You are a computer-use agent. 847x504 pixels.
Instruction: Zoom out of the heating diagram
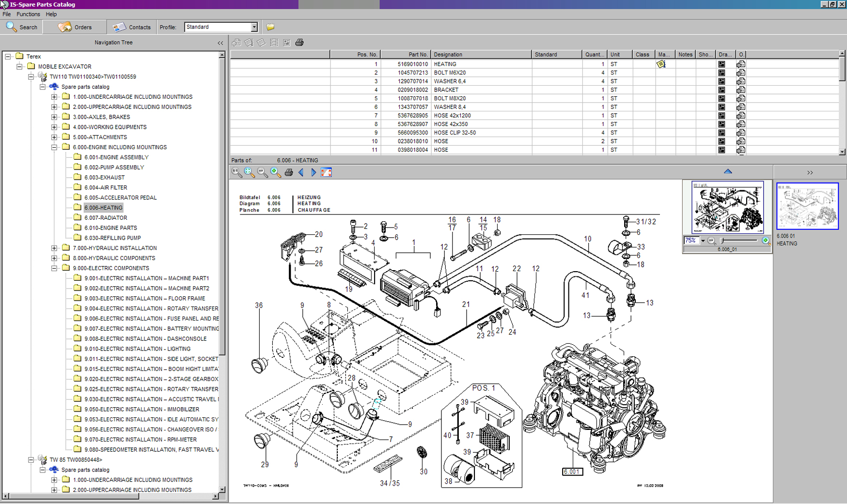(262, 172)
